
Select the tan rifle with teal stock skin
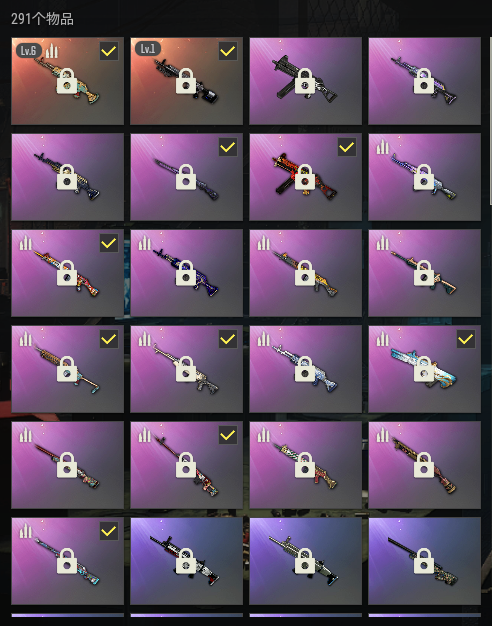67,369
